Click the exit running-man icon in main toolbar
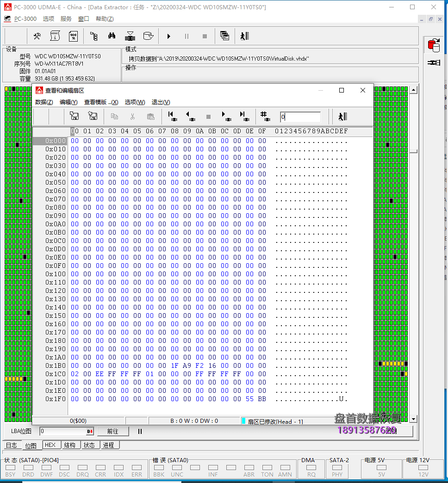Screen dimensions: 448x483 click(245, 37)
